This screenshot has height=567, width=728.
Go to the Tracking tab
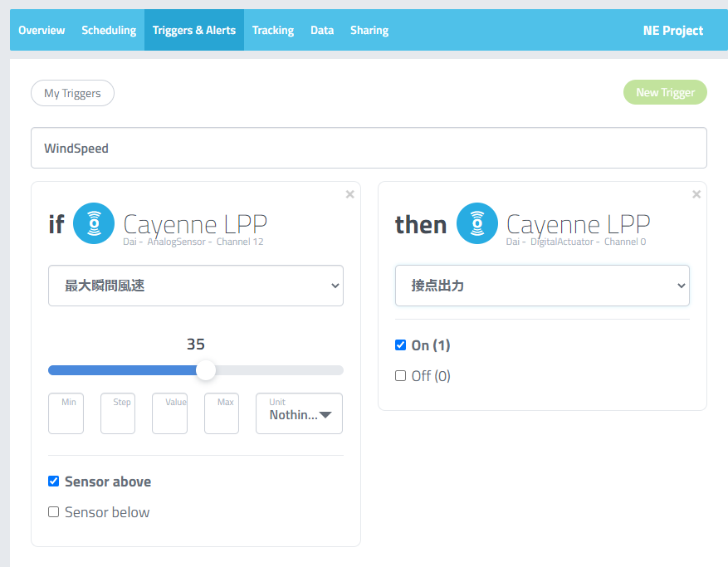point(273,30)
